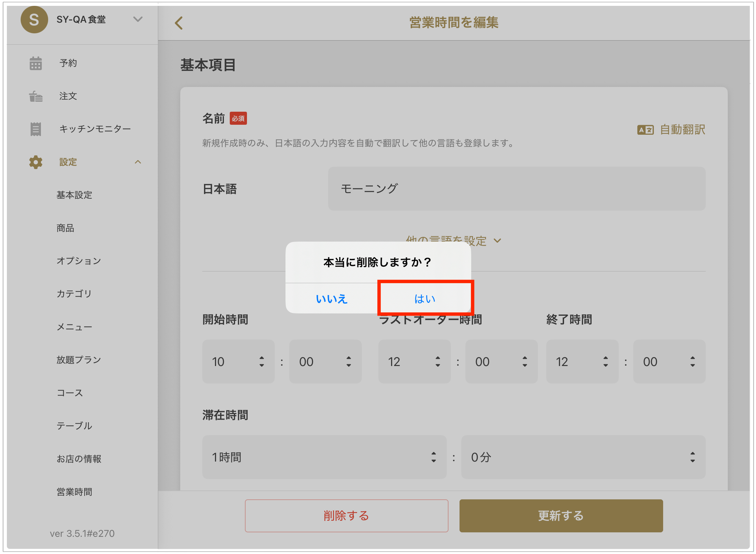Open the SY-QA食堂 store dropdown arrow

[x=138, y=19]
